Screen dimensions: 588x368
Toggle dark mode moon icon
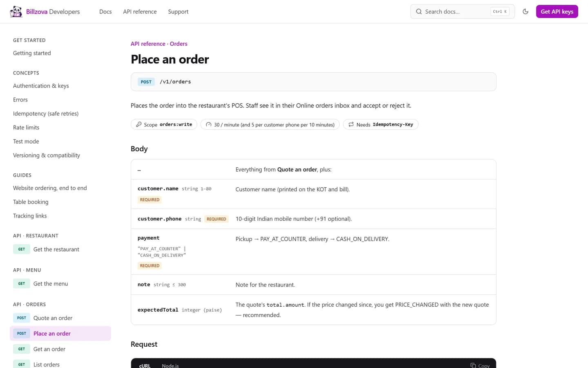click(526, 11)
